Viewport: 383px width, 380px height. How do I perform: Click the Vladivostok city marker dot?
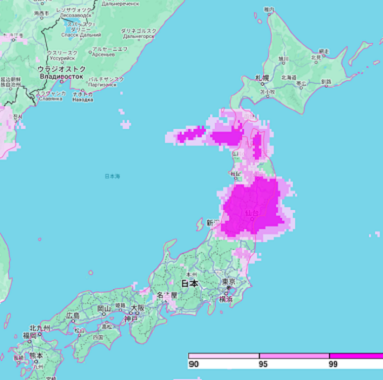tap(62, 81)
